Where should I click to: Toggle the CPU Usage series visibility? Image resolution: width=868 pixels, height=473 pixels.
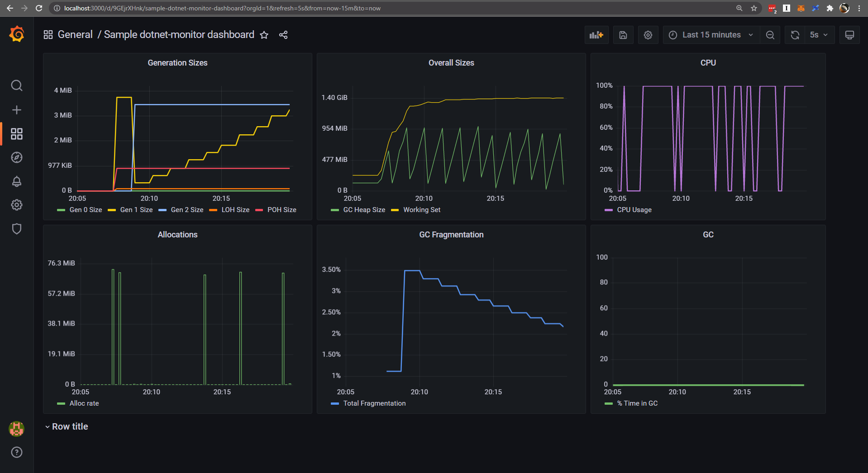pos(634,210)
